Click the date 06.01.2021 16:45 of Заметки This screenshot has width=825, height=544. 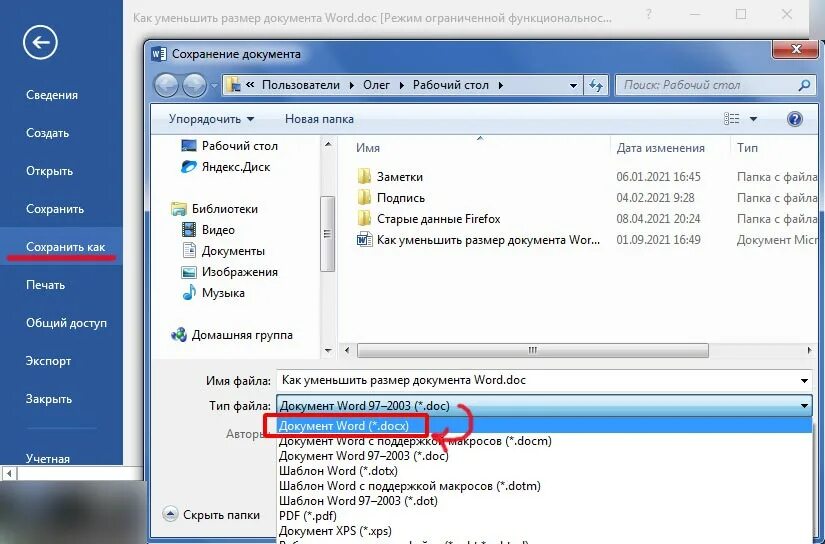[x=658, y=177]
